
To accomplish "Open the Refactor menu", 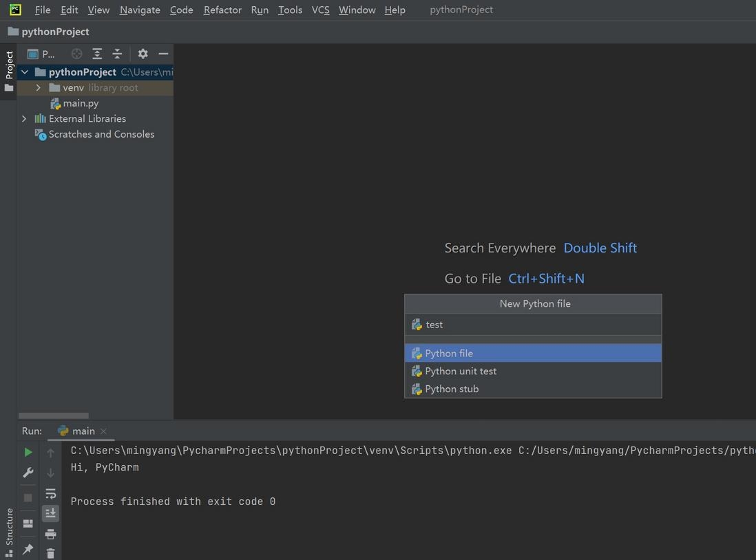I will click(222, 10).
